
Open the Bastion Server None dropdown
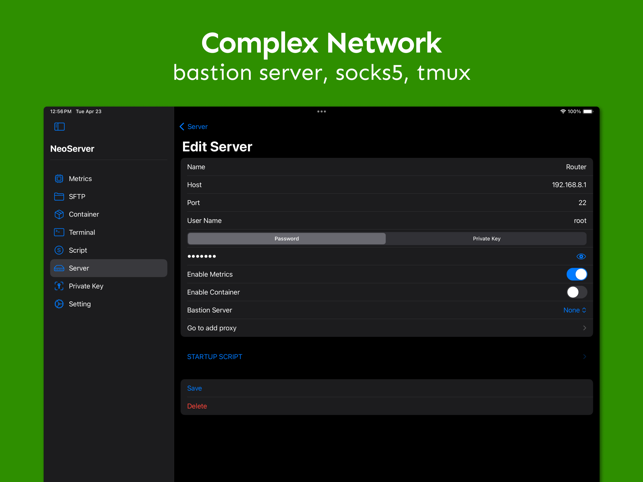575,311
